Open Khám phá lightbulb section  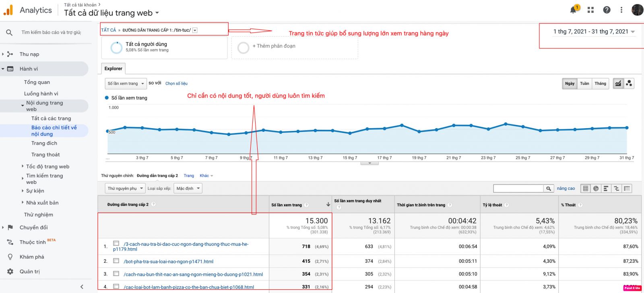(32, 257)
